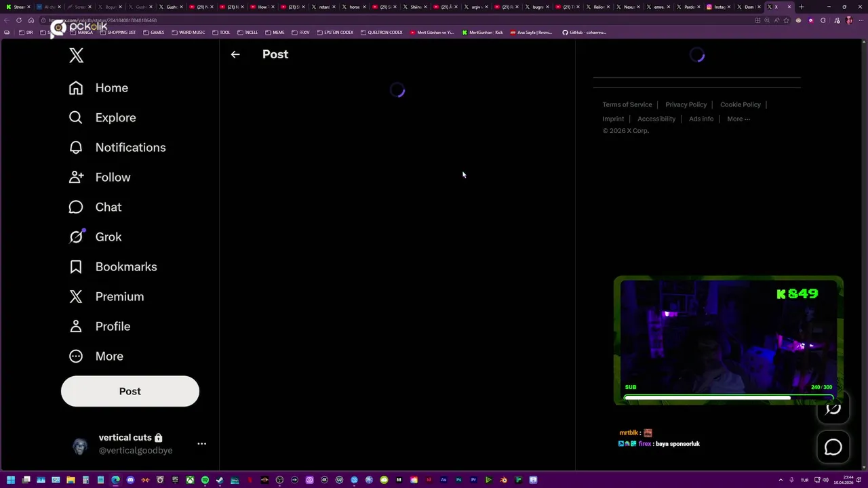Click the Profile person icon
Screen dimensions: 868x488
coord(76,327)
